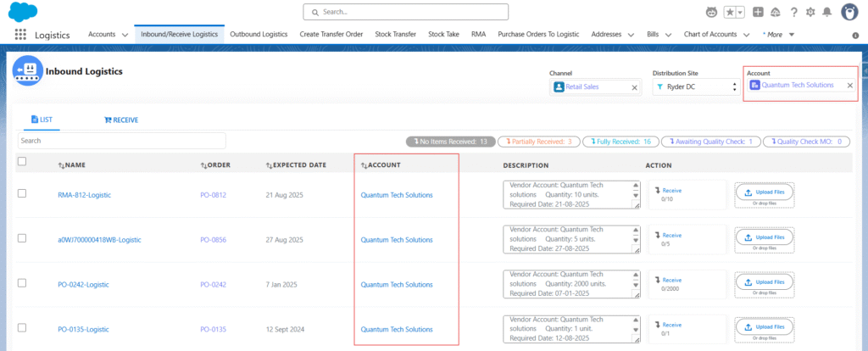Screen dimensions: 868x351
Task: Remove the Quantum Tech Solutions account filter
Action: [850, 86]
